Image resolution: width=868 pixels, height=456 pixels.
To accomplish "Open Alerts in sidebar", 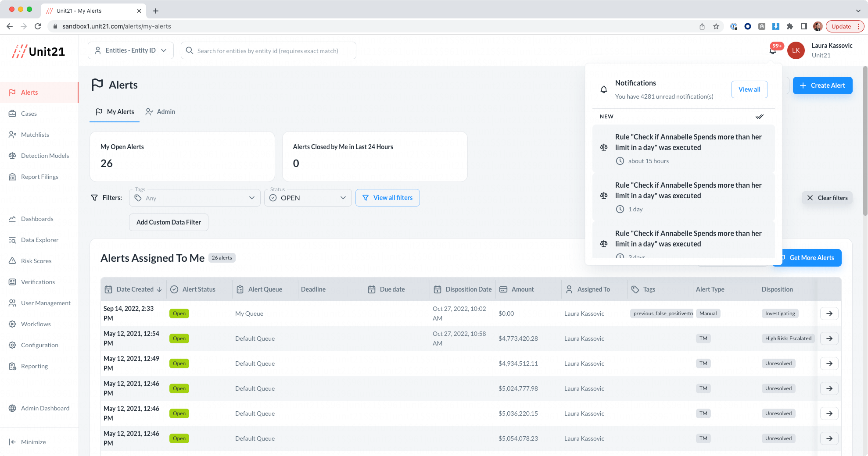I will (x=39, y=93).
